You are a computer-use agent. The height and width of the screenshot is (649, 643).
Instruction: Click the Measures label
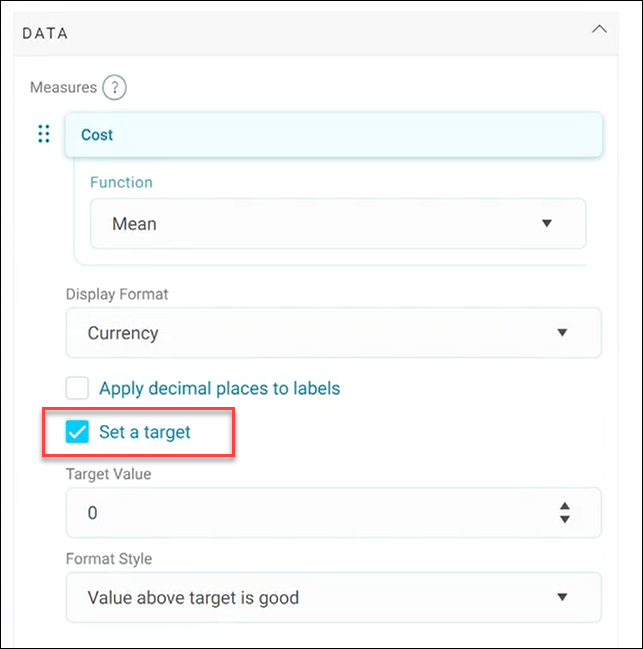[x=63, y=87]
